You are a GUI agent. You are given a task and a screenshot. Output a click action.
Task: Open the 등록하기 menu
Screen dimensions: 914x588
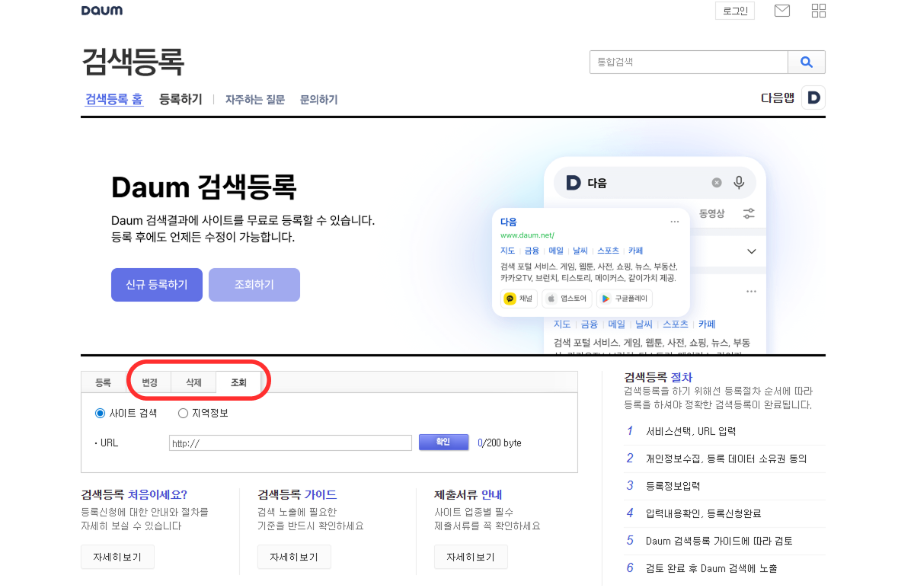coord(181,99)
